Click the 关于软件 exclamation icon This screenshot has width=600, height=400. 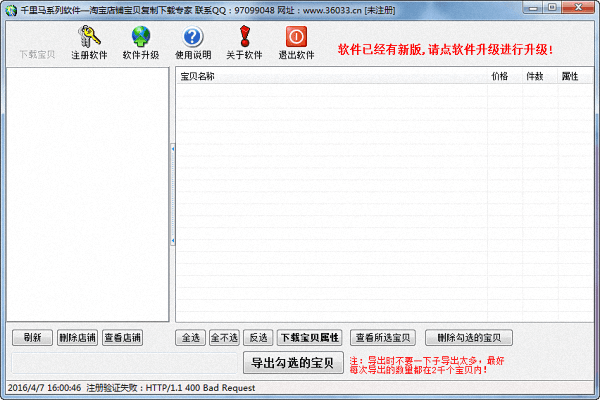pos(245,36)
